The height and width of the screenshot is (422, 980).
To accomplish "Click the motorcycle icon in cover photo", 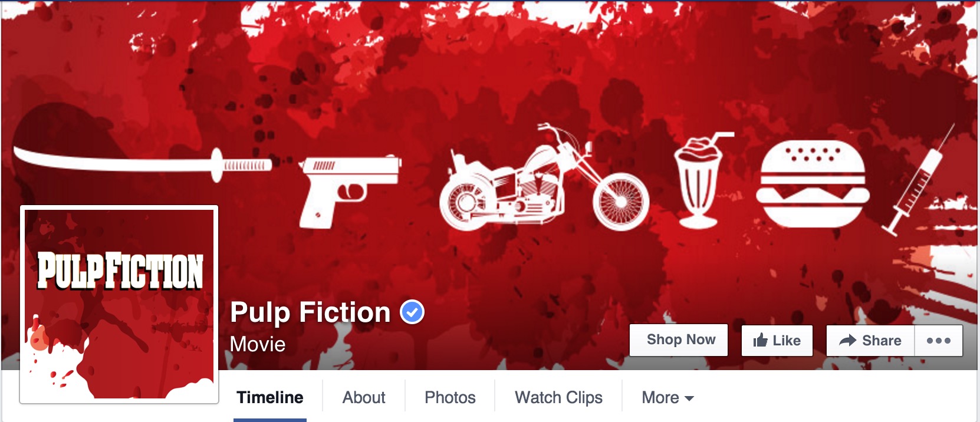I will 544,177.
